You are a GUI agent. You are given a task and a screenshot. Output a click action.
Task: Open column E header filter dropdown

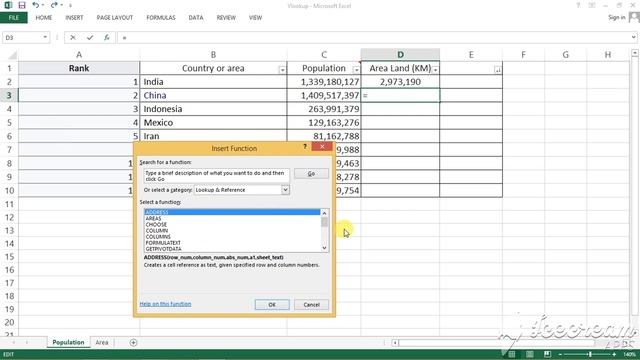pyautogui.click(x=498, y=70)
